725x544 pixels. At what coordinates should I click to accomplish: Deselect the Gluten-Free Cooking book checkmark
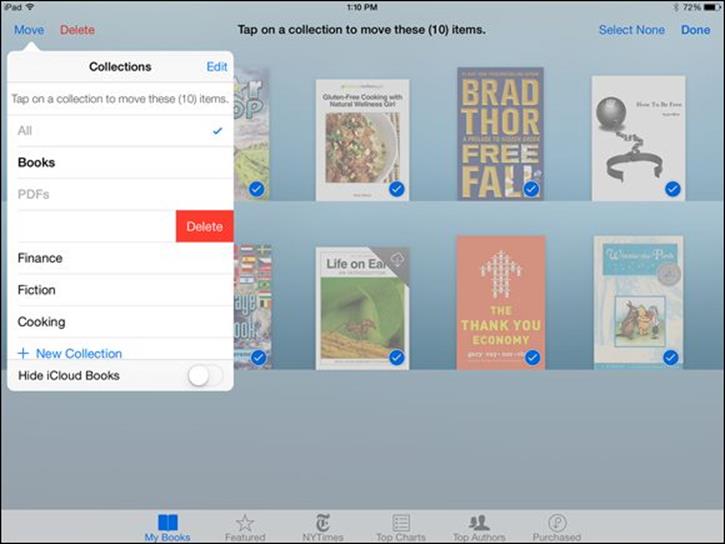396,189
